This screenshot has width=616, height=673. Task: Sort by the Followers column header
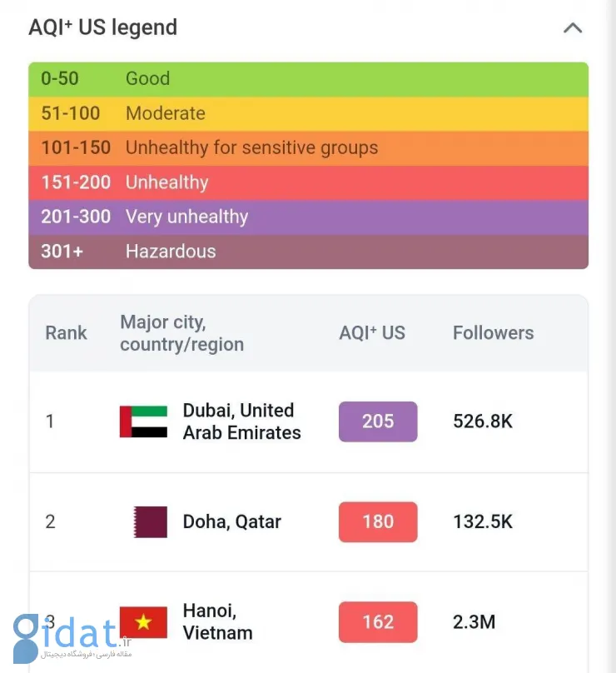tap(494, 333)
